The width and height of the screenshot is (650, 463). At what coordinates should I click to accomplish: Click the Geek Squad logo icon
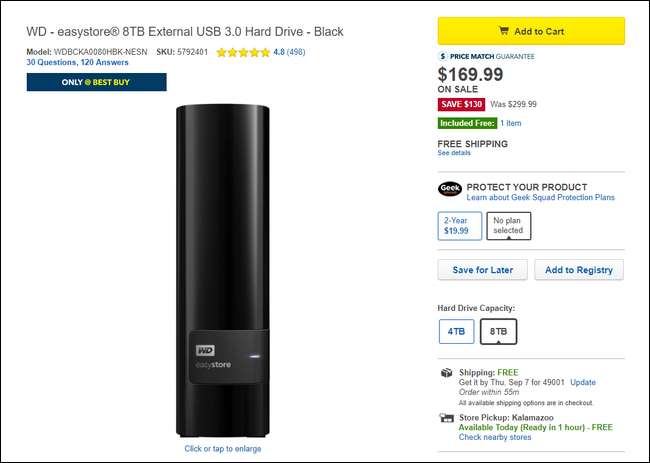(x=449, y=187)
